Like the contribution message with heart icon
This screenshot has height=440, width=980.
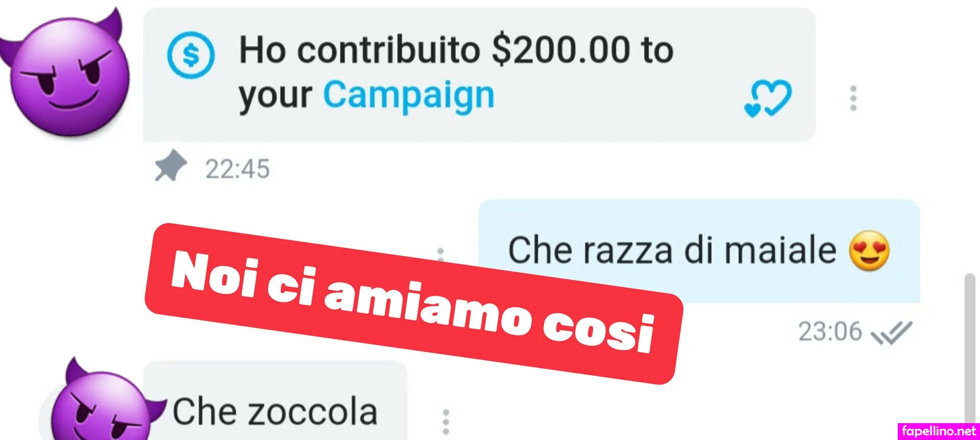pyautogui.click(x=768, y=98)
